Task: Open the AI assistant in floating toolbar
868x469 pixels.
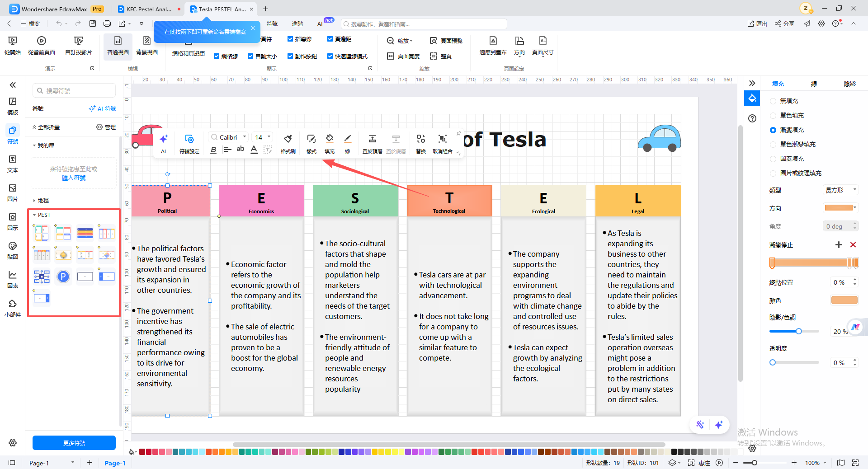Action: pos(163,144)
